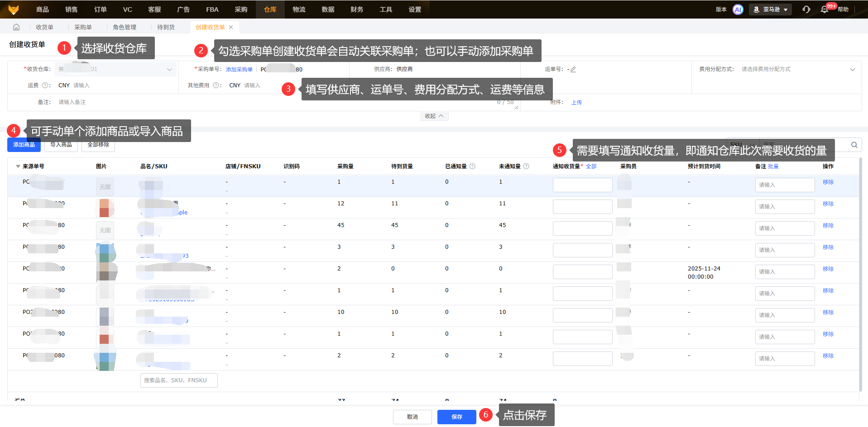Click the search magnifier icon above table

click(x=854, y=145)
